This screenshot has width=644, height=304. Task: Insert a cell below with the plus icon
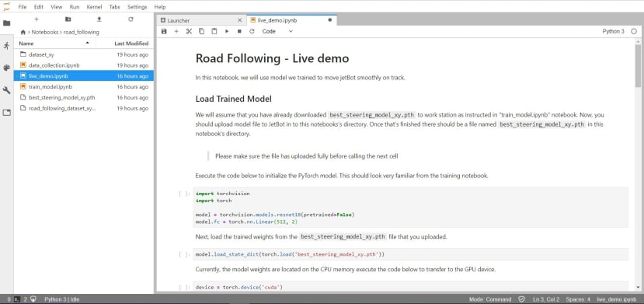176,31
